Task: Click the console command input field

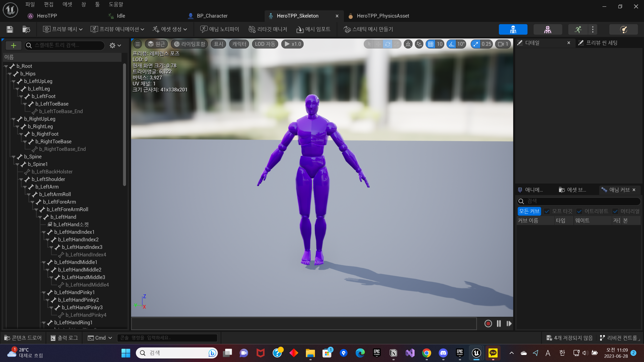Action: 167,338
